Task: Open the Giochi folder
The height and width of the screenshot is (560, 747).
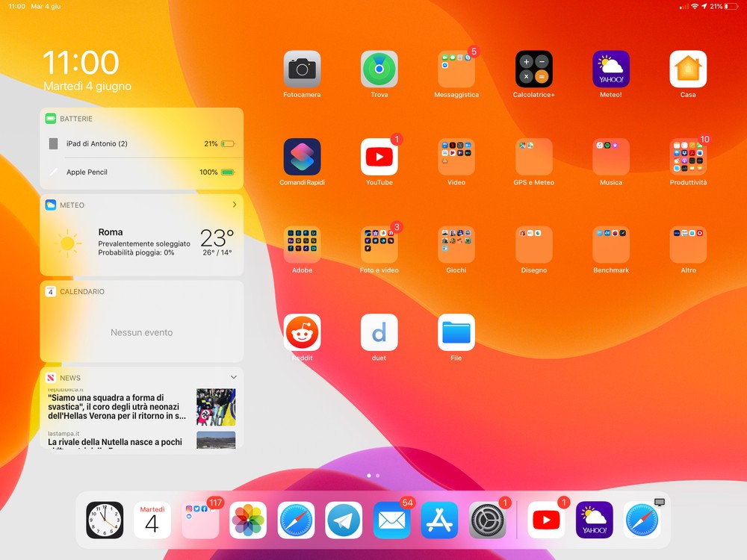Action: click(x=456, y=244)
